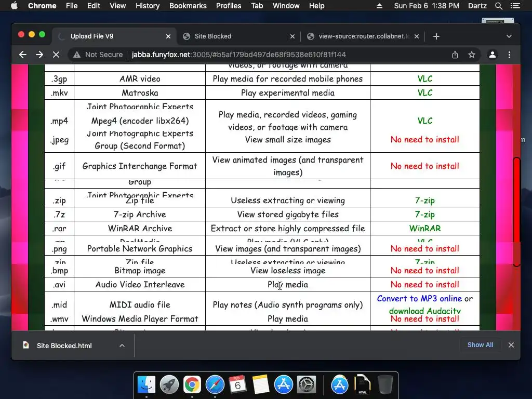Click the Not Secure warning icon
This screenshot has height=399, width=532.
tap(77, 55)
